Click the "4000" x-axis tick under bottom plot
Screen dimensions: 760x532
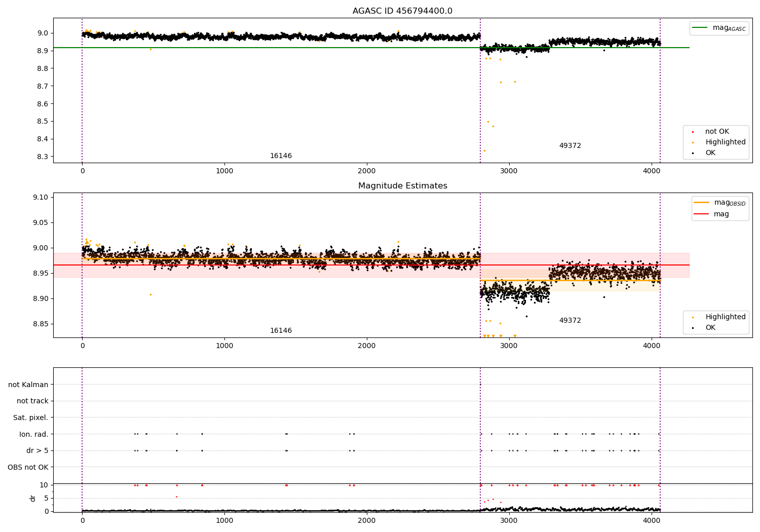(652, 520)
